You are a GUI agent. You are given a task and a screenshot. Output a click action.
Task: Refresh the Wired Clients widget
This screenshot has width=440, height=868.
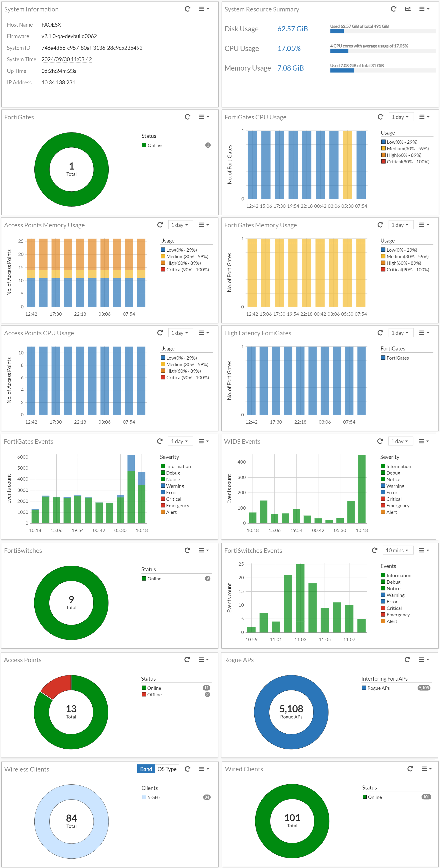coord(410,769)
